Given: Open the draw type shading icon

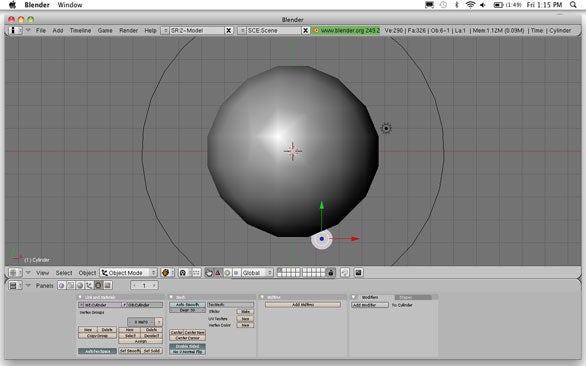Looking at the screenshot, I should (167, 273).
